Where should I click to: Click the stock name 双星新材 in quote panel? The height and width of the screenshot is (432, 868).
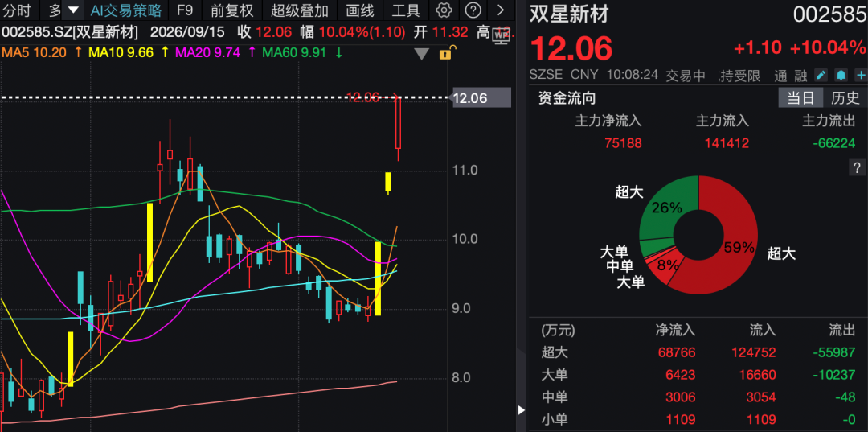[570, 14]
